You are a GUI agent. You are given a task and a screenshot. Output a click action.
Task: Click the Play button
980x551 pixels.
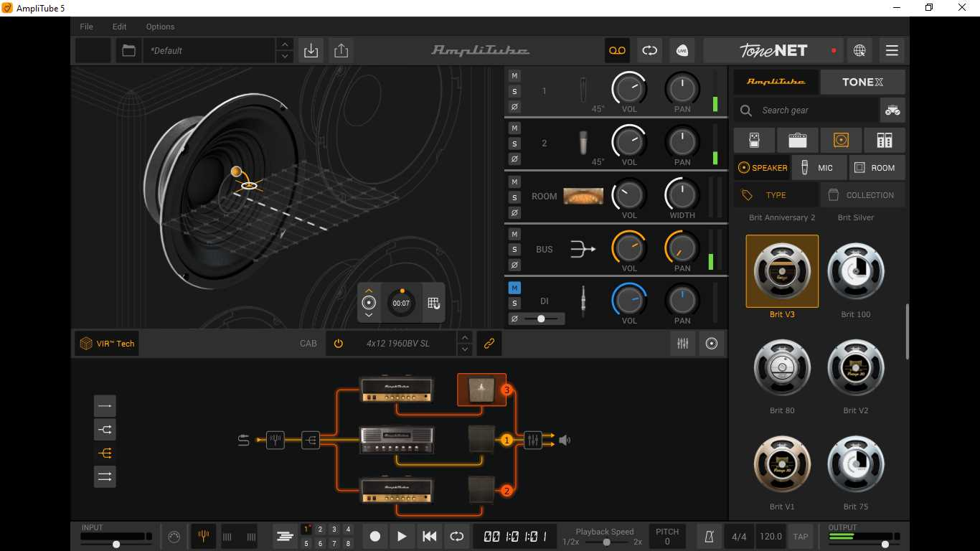click(x=402, y=536)
